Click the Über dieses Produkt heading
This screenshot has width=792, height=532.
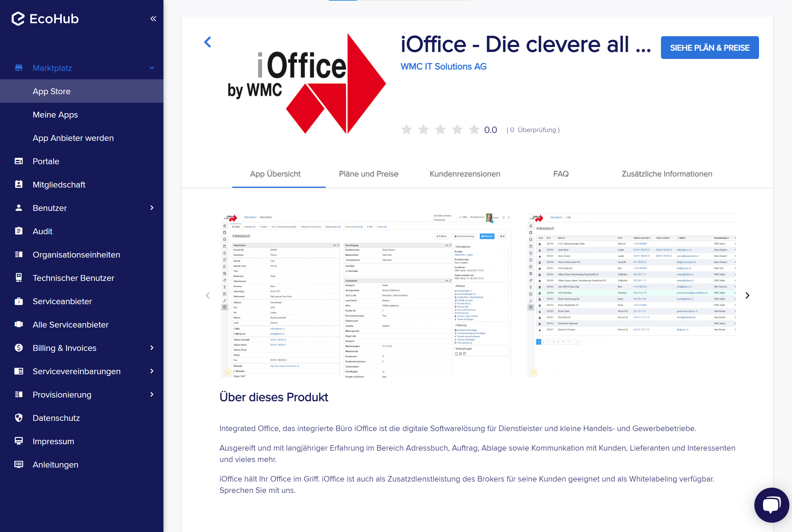(274, 397)
